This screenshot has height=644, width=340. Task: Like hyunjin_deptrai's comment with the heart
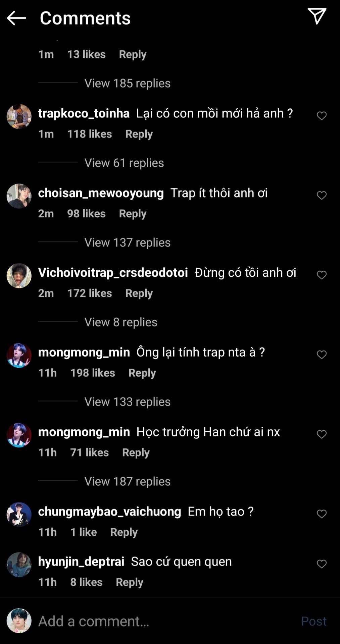322,564
